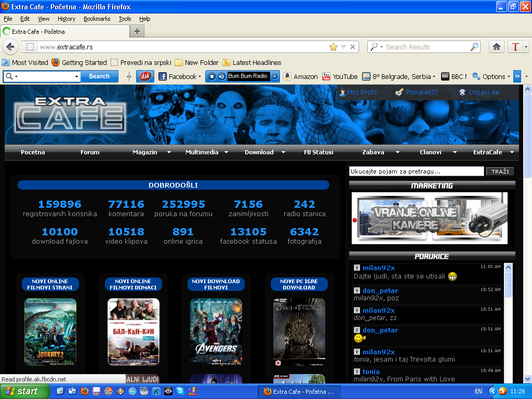Click the Odjavi se logout link
The image size is (532, 399).
pyautogui.click(x=483, y=92)
